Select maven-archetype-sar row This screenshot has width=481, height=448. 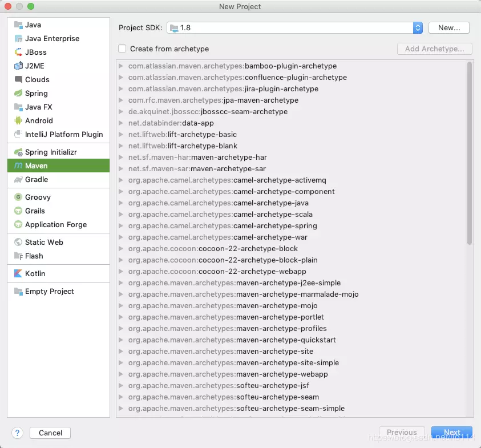click(292, 169)
